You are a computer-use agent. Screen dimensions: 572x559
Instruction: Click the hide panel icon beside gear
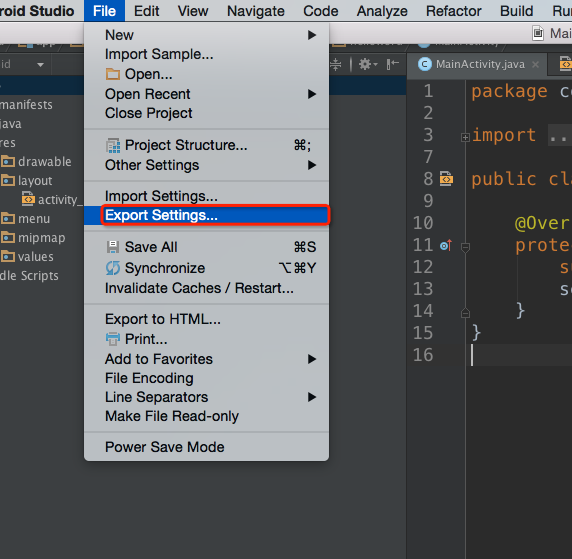393,64
